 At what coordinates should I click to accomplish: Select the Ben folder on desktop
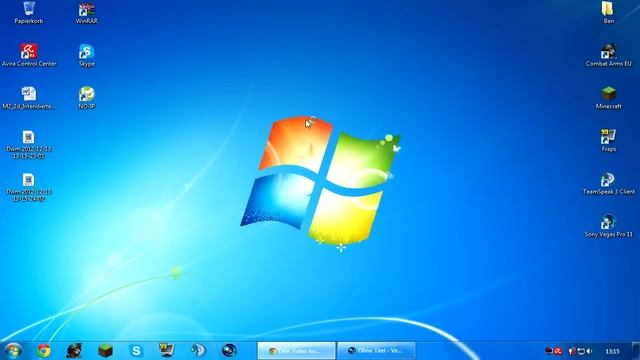point(608,13)
